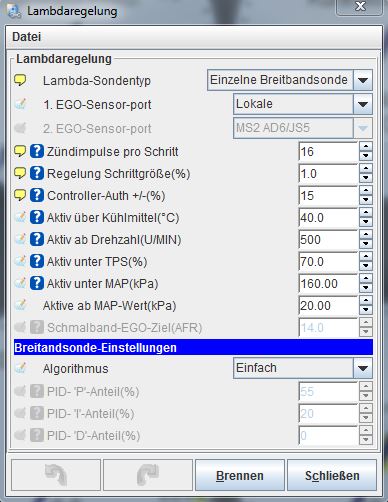Increase Zündimpulse pro Schritt with up spinner
This screenshot has width=388, height=502.
tap(366, 147)
